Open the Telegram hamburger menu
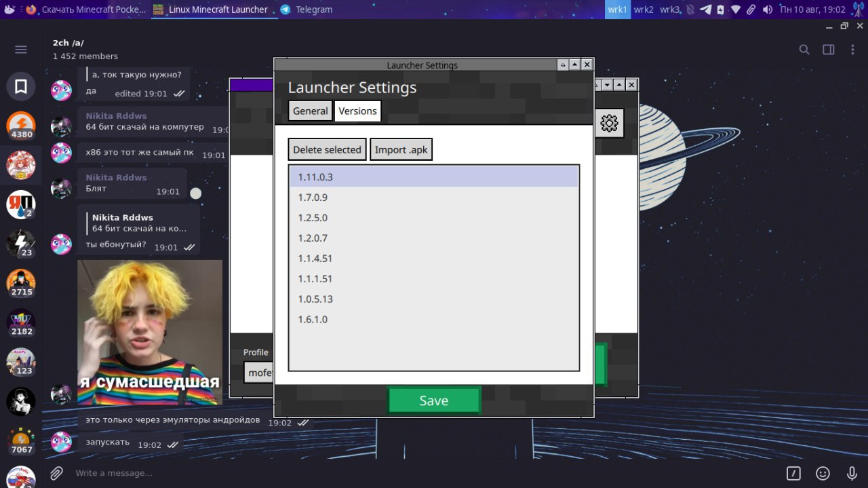The height and width of the screenshot is (488, 868). [21, 50]
